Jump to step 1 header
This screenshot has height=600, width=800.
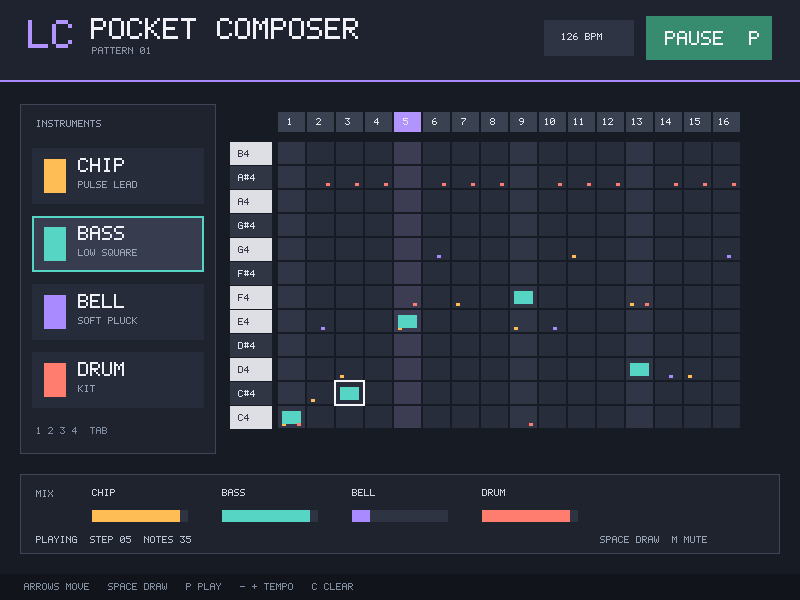coord(291,122)
